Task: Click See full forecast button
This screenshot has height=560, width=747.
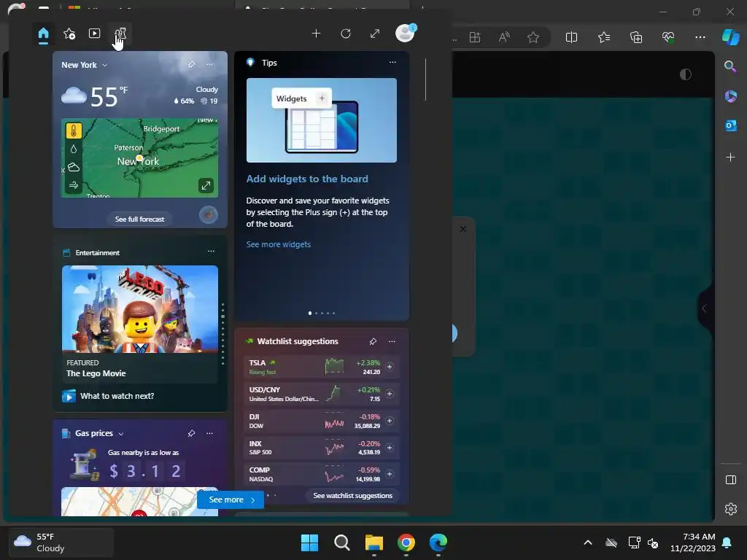Action: 139,219
